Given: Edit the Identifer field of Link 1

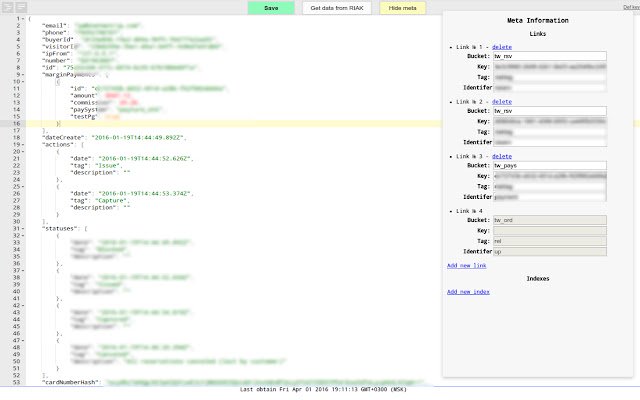Looking at the screenshot, I should (550, 88).
